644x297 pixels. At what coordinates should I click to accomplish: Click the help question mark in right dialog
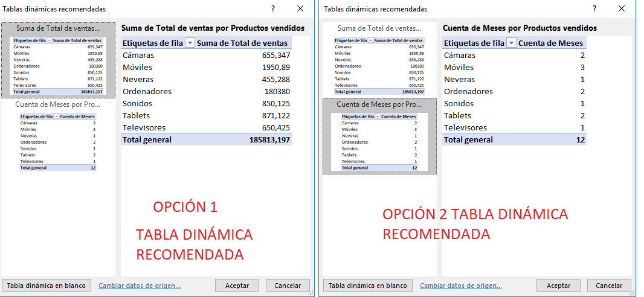[594, 8]
